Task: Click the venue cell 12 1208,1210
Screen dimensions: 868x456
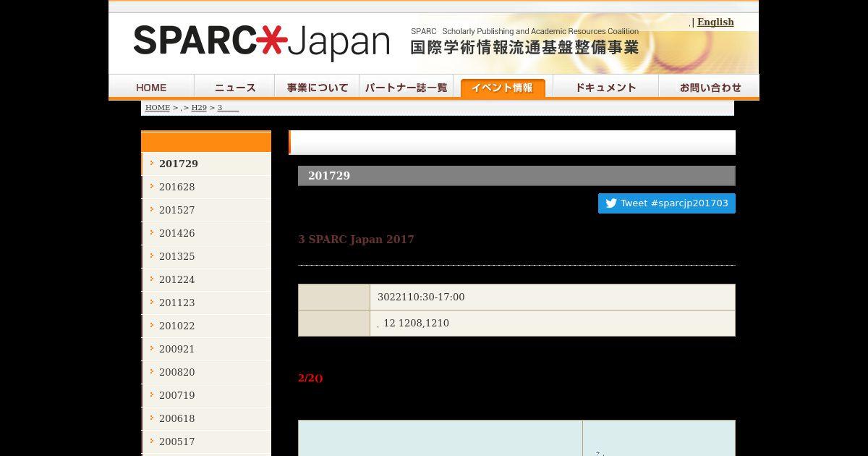Action: pos(553,324)
